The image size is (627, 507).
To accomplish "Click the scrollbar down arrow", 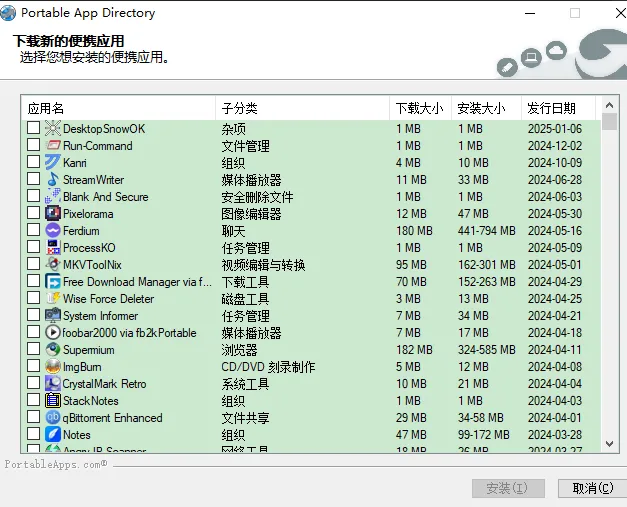I will click(609, 444).
